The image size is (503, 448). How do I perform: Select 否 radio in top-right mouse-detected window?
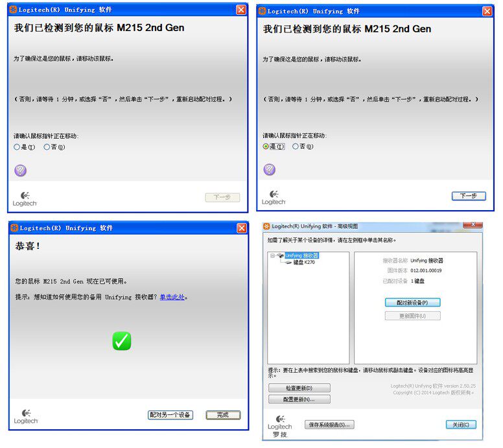[x=296, y=147]
